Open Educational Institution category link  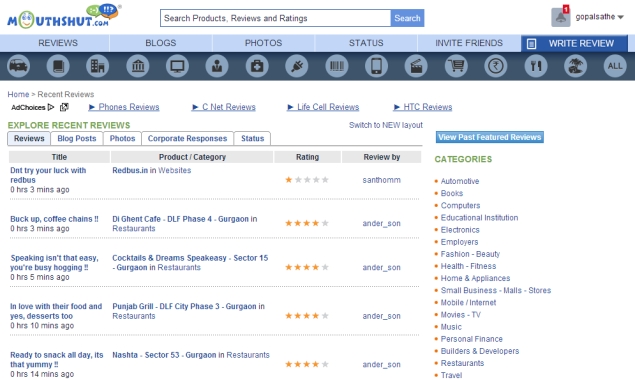pos(479,218)
